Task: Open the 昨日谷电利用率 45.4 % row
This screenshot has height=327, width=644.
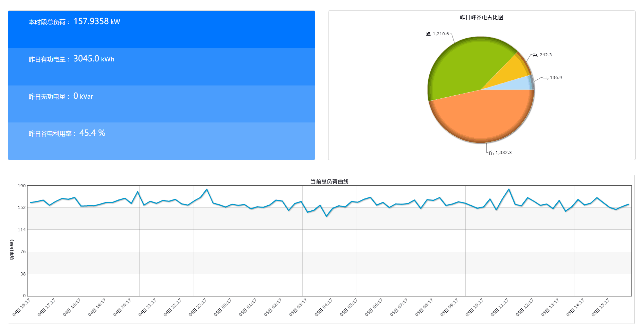Action: 161,141
